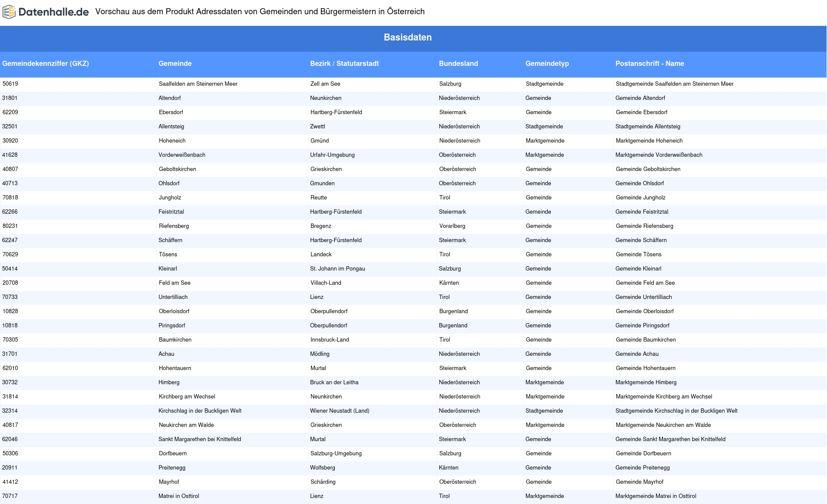Click the Schärding district cell
827x504 pixels.
pyautogui.click(x=372, y=482)
